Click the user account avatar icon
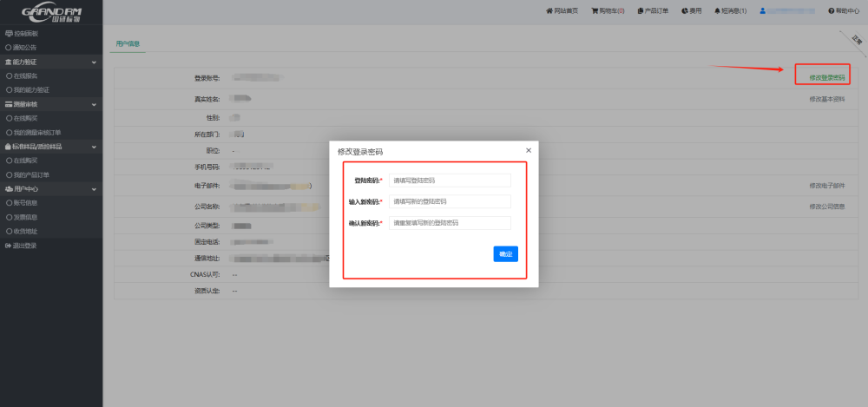 763,10
